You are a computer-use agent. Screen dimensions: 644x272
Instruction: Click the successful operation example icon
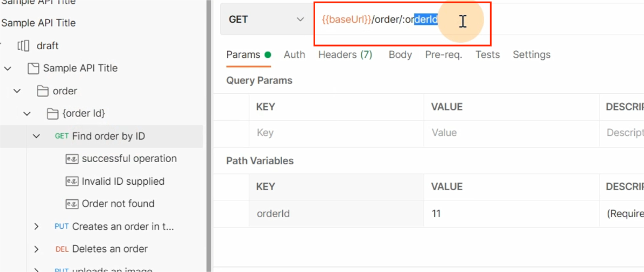(72, 159)
